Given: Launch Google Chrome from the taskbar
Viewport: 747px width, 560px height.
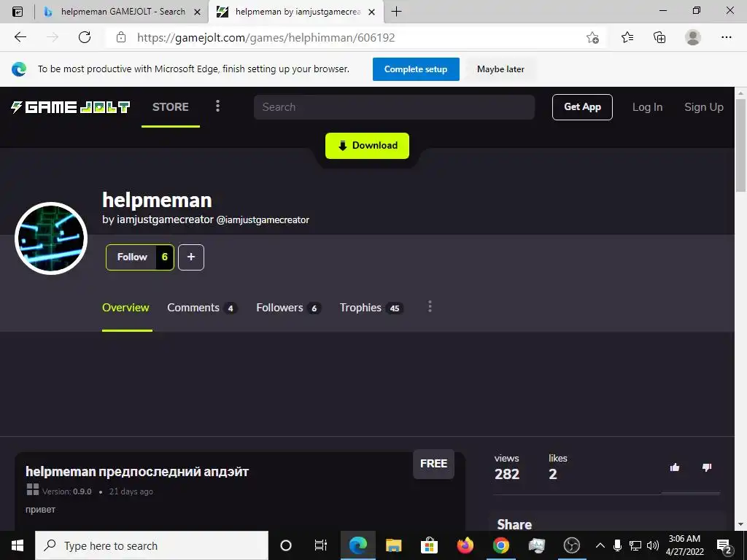Looking at the screenshot, I should tap(500, 545).
